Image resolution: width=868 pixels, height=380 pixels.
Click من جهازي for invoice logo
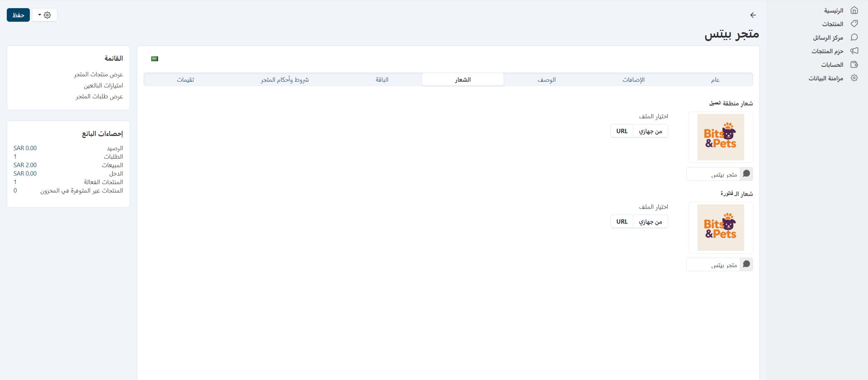click(650, 221)
